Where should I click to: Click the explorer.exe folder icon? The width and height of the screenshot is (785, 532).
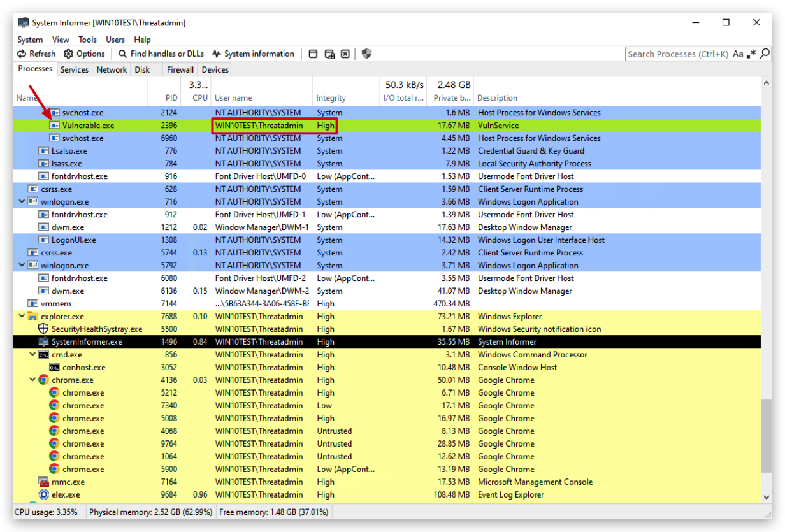pyautogui.click(x=32, y=317)
